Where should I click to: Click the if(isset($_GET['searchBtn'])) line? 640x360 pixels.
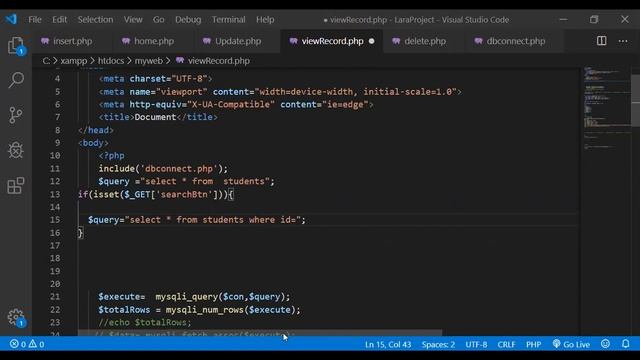[x=156, y=194]
